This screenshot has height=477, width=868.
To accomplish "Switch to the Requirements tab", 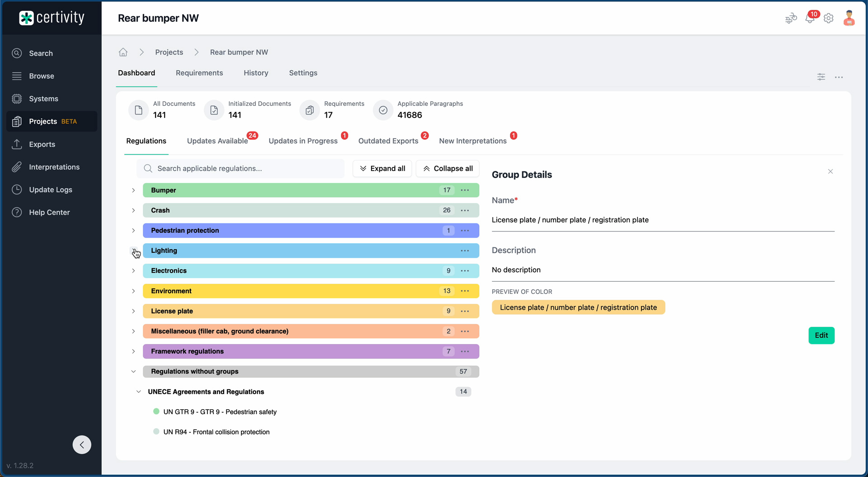I will (x=199, y=73).
